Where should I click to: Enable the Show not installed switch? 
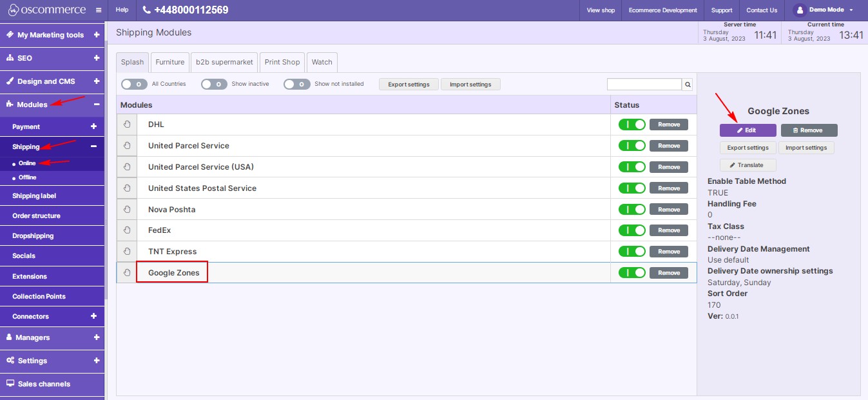(x=296, y=84)
